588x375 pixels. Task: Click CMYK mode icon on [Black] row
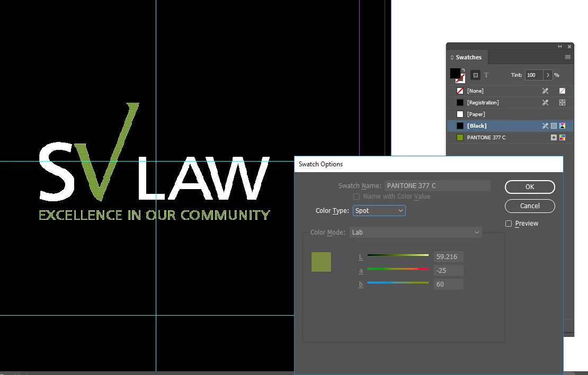point(562,126)
